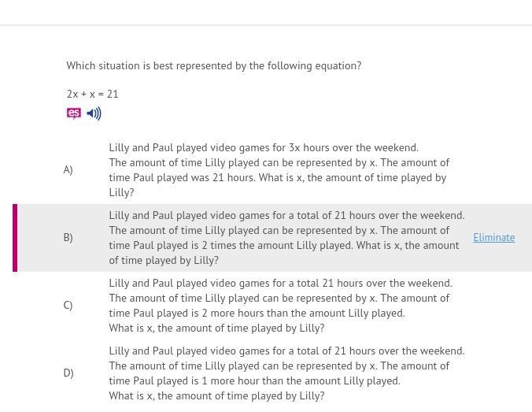The width and height of the screenshot is (532, 412).
Task: Pick the answer mentioning '3x hours over the weekend'
Action: [264, 148]
